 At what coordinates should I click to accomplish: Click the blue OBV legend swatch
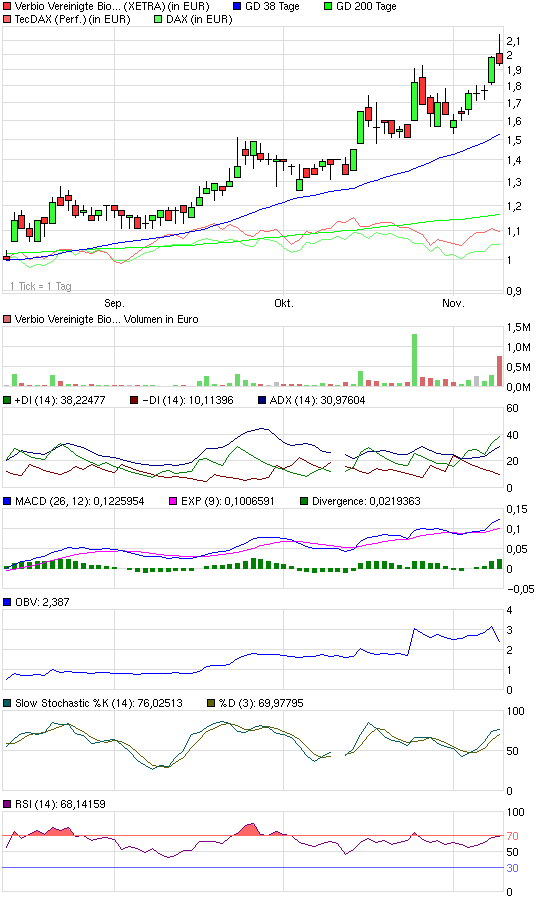(x=7, y=602)
